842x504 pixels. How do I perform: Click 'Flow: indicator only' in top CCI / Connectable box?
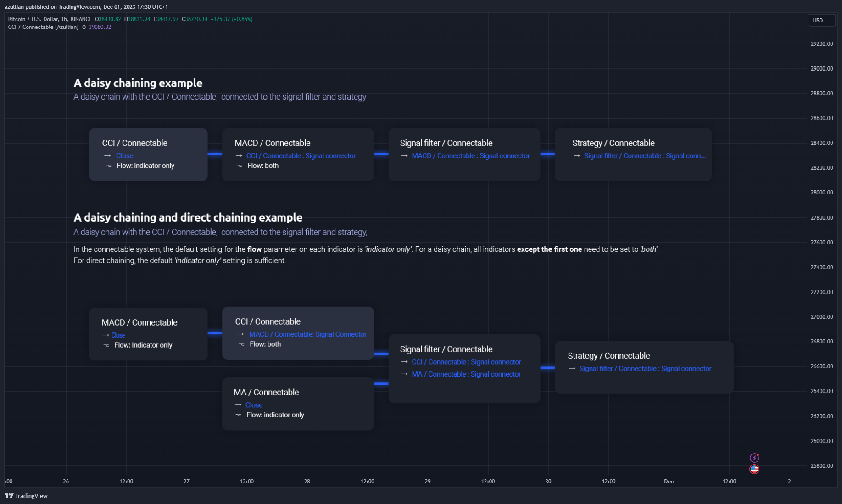(145, 166)
